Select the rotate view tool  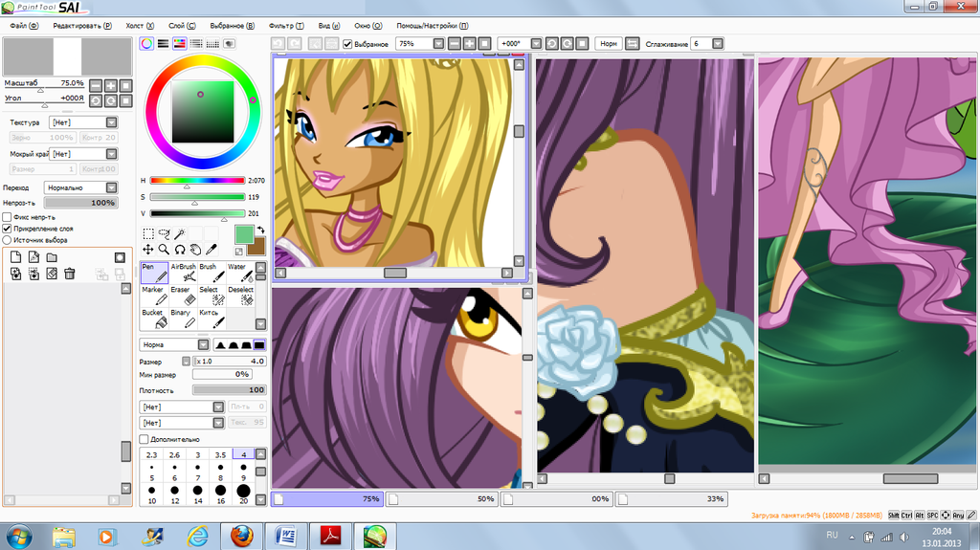[x=179, y=250]
